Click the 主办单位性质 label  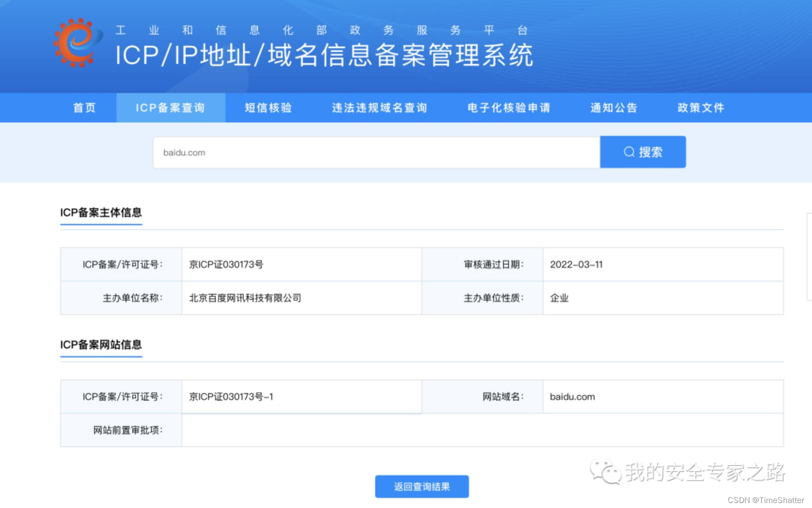point(494,298)
